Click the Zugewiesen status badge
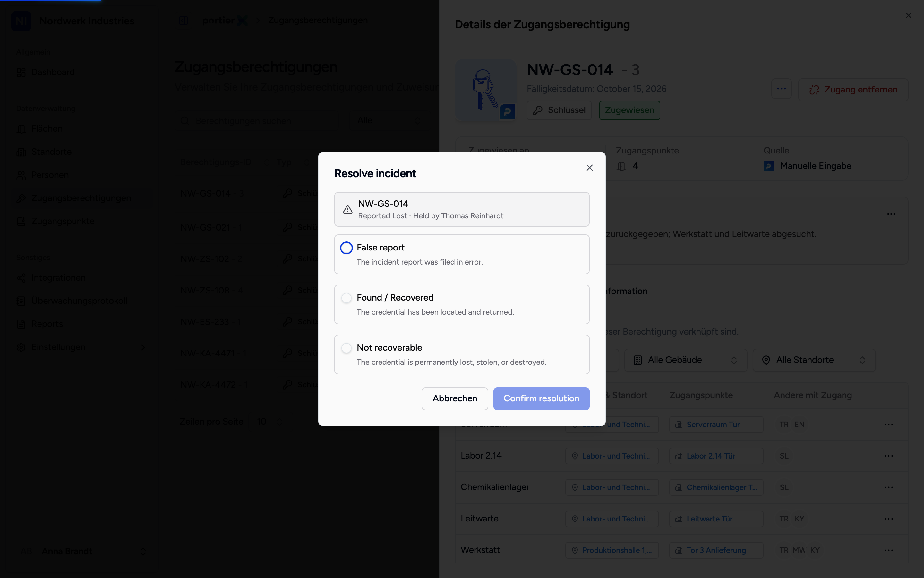Viewport: 924px width, 578px height. click(x=629, y=110)
